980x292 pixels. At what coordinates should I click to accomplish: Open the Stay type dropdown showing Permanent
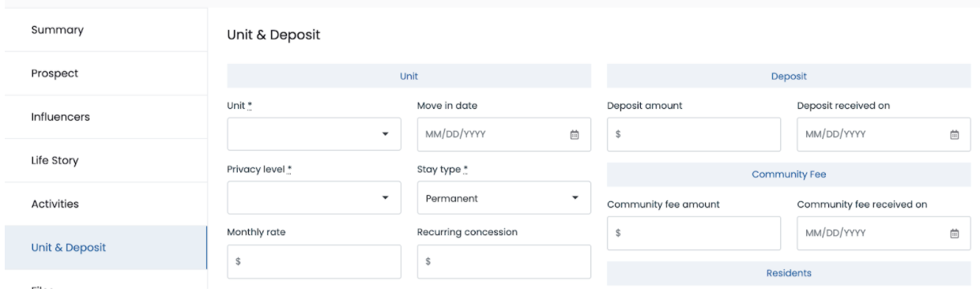point(503,198)
